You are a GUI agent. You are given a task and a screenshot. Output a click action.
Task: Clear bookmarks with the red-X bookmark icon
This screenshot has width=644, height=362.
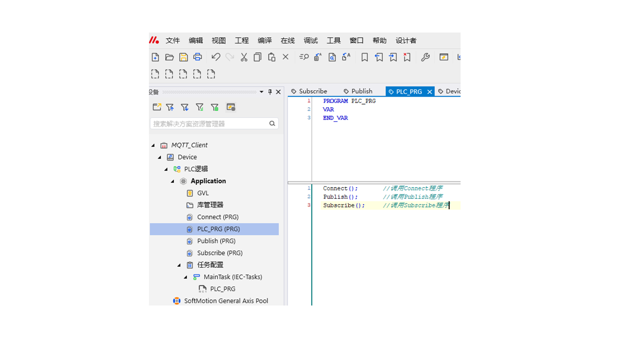pyautogui.click(x=407, y=57)
